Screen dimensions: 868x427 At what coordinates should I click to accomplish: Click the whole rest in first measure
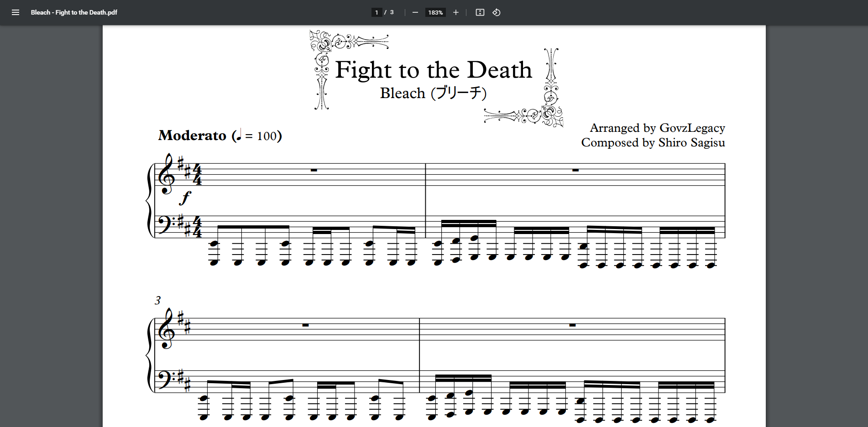point(314,170)
